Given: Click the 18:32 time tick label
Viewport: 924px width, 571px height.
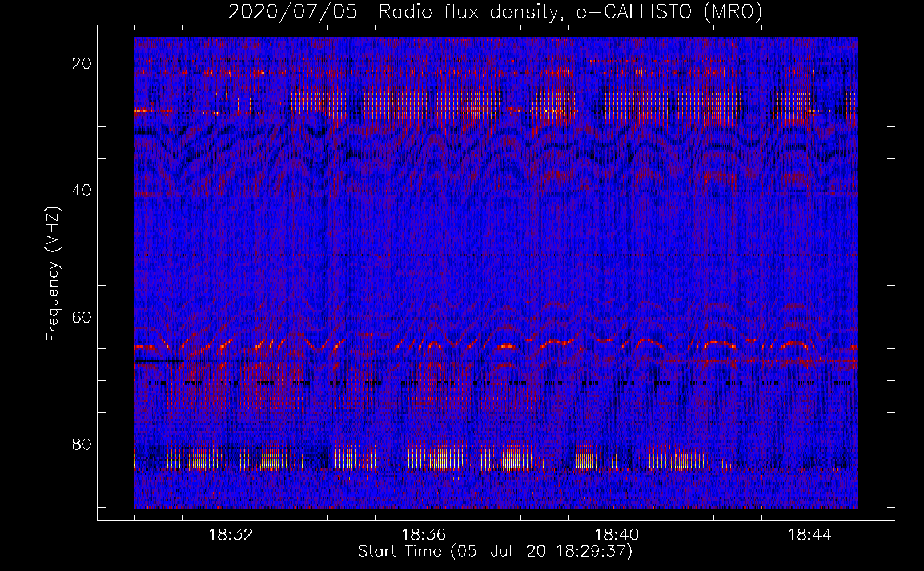Looking at the screenshot, I should click(231, 535).
